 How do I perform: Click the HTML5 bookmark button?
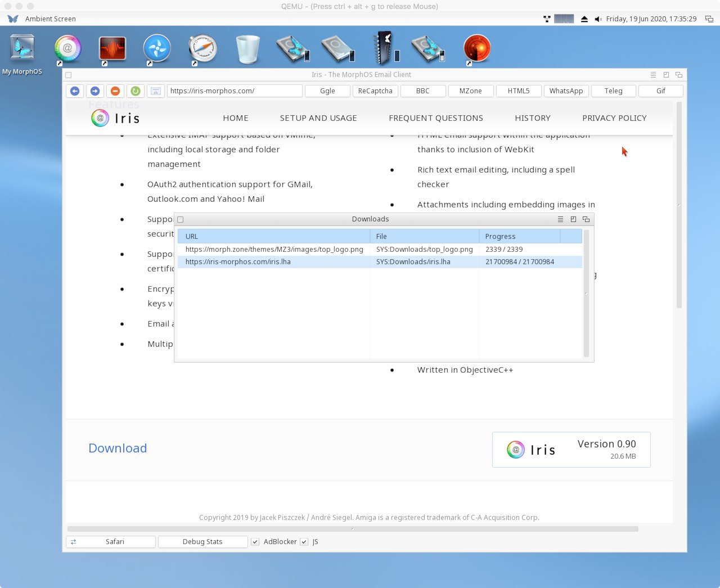[519, 91]
